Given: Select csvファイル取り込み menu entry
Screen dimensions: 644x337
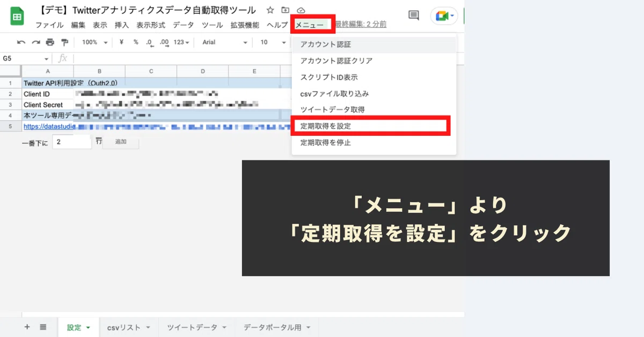Looking at the screenshot, I should tap(374, 93).
